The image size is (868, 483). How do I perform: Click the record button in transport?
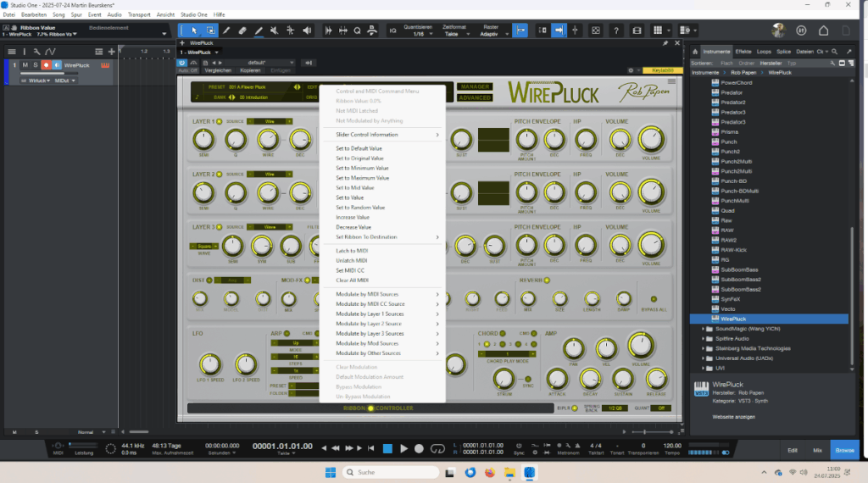tap(419, 449)
